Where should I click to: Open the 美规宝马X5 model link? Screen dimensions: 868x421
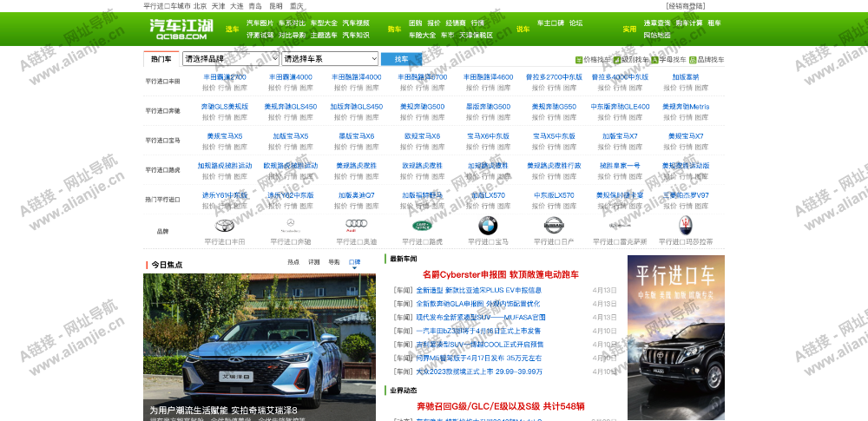pos(225,135)
